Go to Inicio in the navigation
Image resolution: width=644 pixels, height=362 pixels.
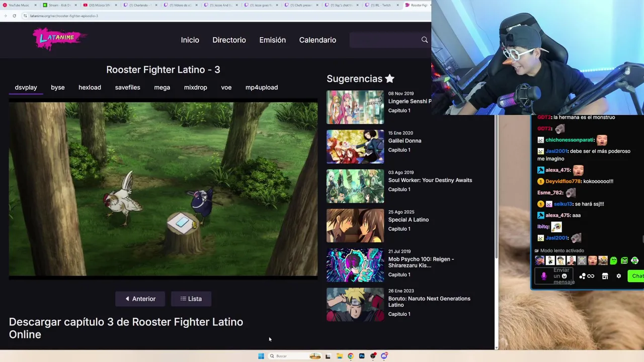[x=190, y=40]
